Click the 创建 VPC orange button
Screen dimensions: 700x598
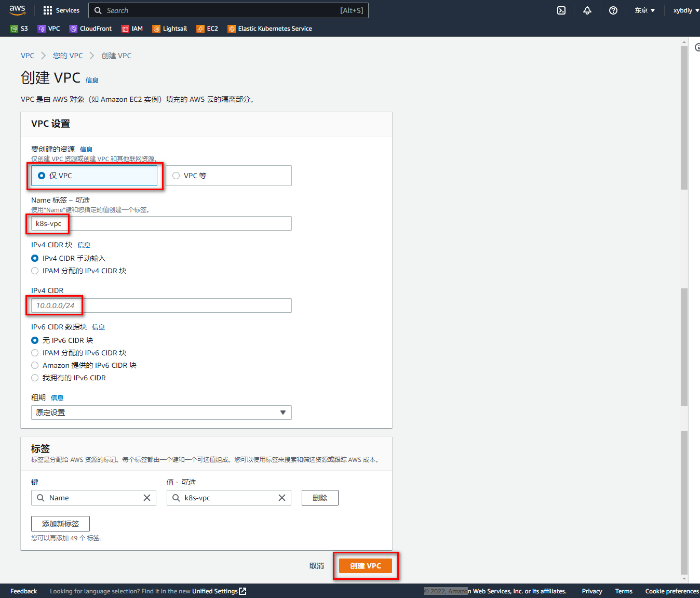click(x=366, y=566)
